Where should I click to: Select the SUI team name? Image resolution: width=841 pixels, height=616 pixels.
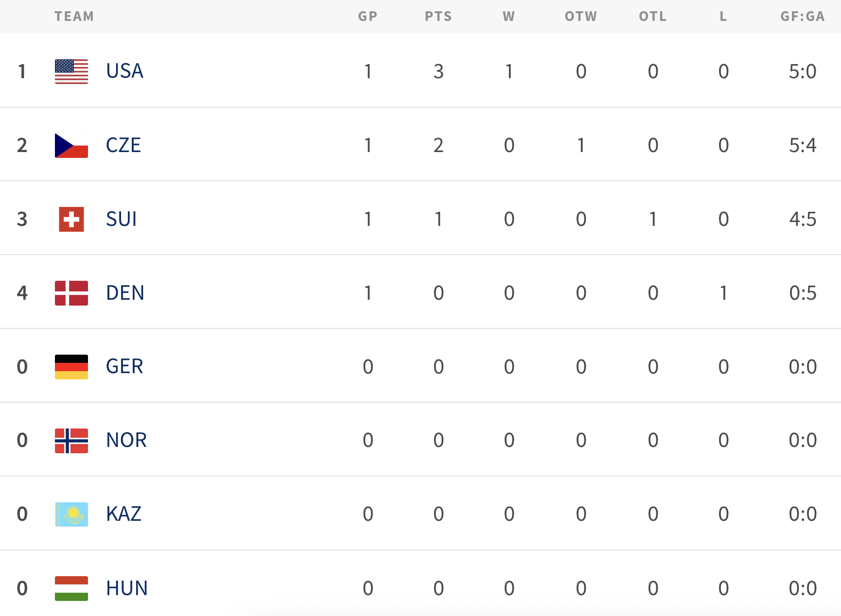122,219
